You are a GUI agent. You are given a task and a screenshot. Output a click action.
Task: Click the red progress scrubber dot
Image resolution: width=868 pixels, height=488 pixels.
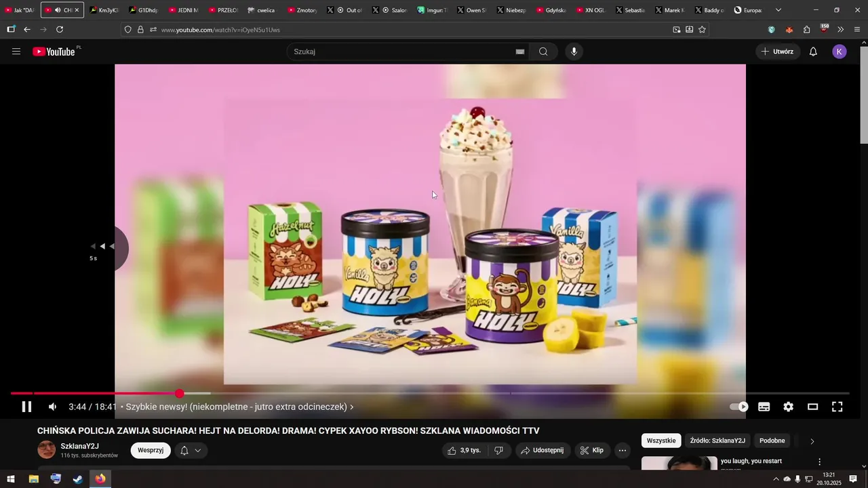[x=179, y=393]
